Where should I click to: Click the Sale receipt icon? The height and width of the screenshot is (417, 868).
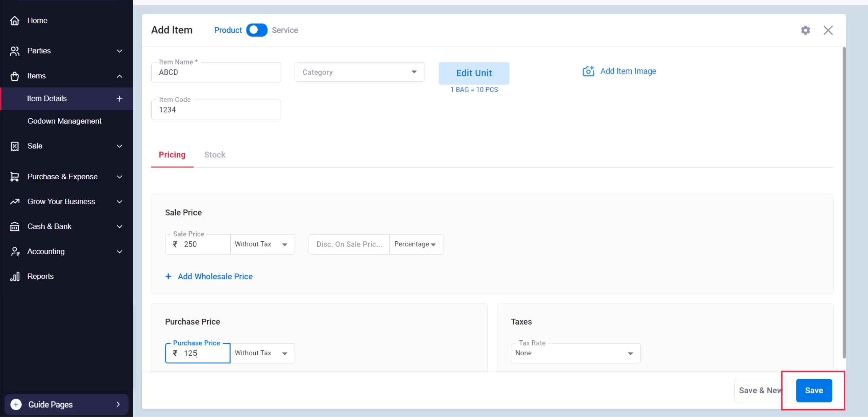tap(15, 146)
